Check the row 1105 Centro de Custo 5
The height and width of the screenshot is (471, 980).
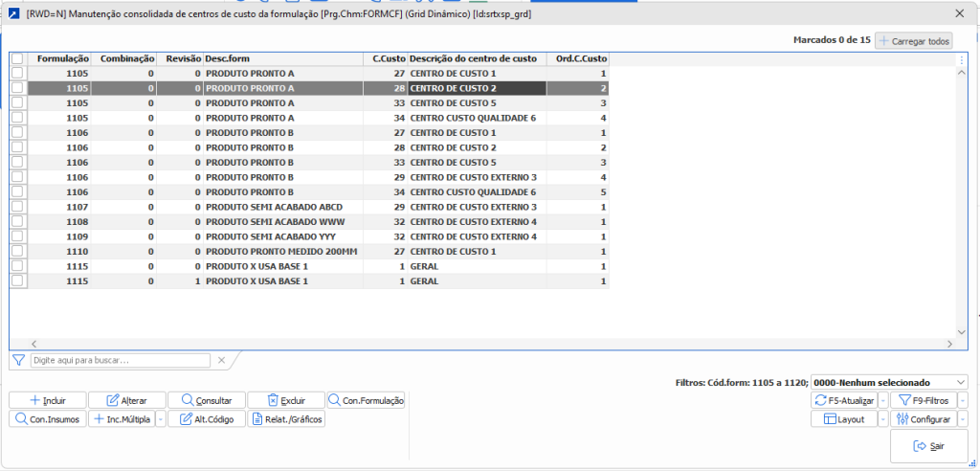(17, 102)
